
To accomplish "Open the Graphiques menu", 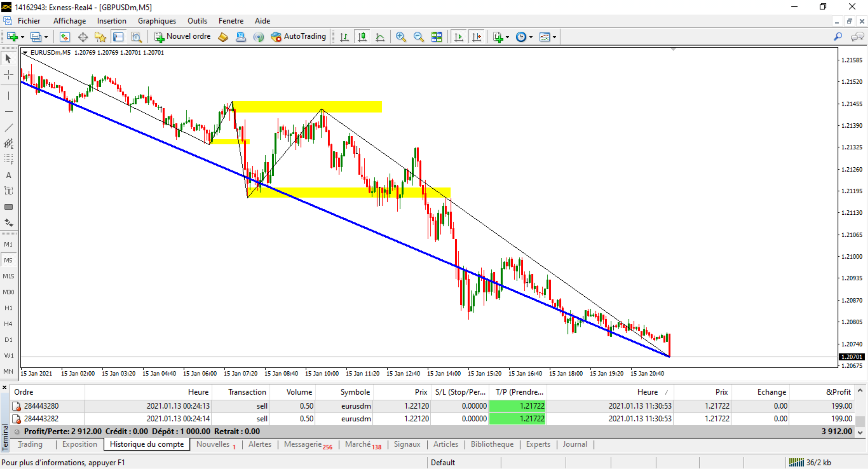I will click(157, 21).
